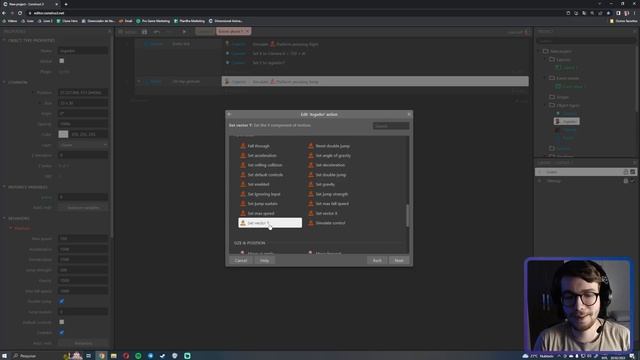Switch to the Layout 1 tab
Viewport: 640px width, 360px height.
pyautogui.click(x=205, y=31)
